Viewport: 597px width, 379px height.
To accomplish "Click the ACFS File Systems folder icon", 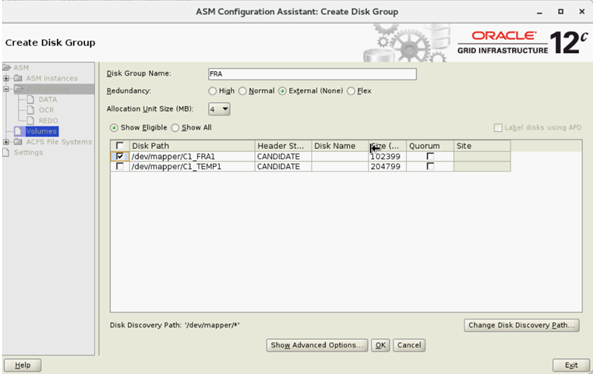I will [x=18, y=142].
